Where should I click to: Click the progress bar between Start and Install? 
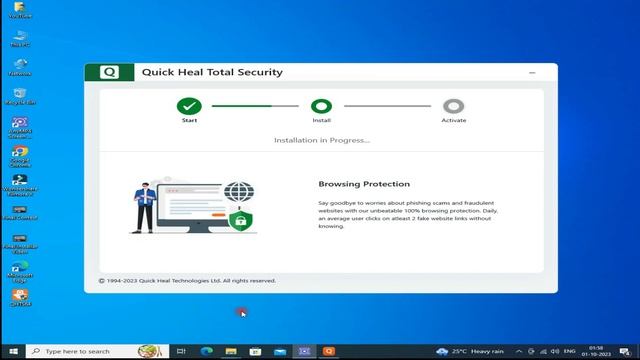(255, 106)
